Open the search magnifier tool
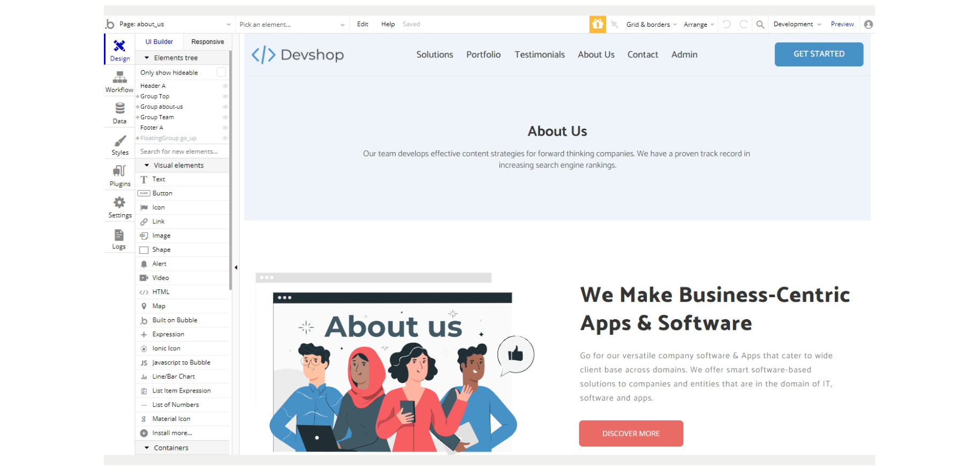This screenshot has width=980, height=468. [760, 24]
